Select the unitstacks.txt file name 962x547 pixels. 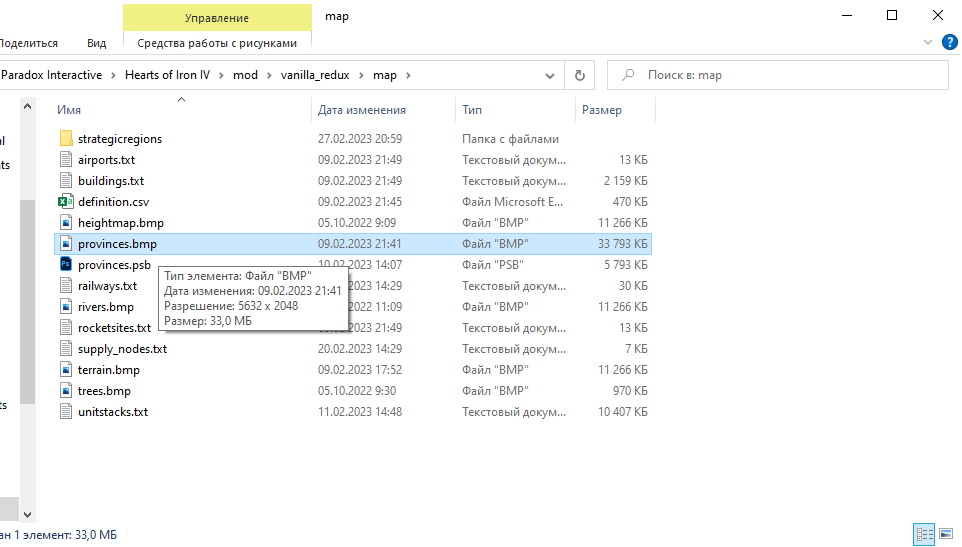[113, 411]
